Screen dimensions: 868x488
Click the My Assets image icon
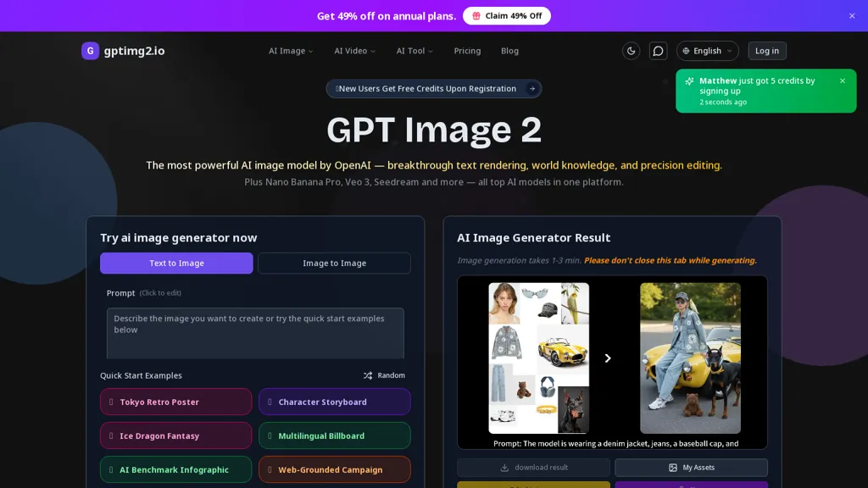coord(672,468)
